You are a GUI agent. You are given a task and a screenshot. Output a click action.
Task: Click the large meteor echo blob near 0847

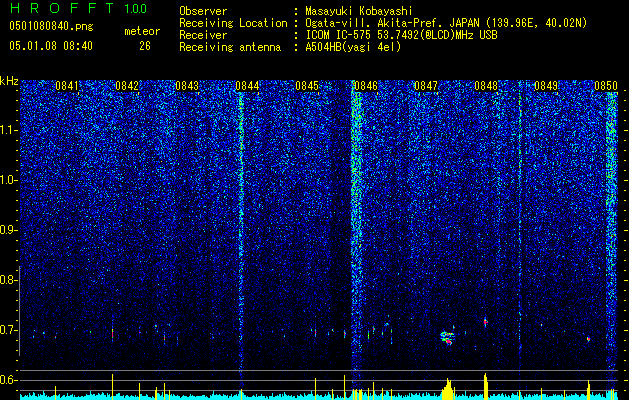coord(447,338)
